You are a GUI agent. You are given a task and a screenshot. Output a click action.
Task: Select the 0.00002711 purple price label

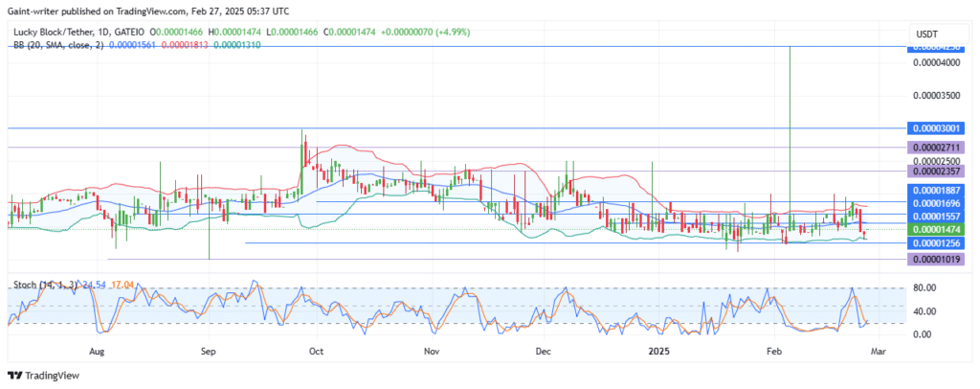[x=935, y=148]
